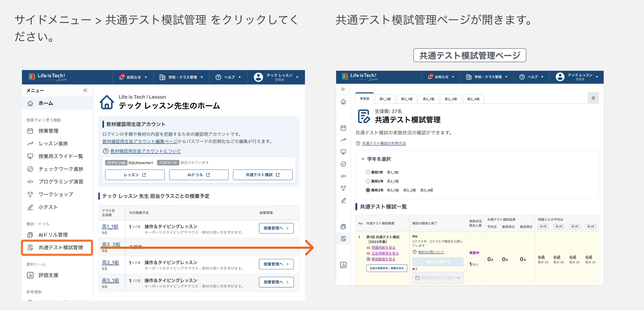644x310 pixels.
Task: Click the workshop people icon in collapsed sidebar
Action: click(x=343, y=188)
